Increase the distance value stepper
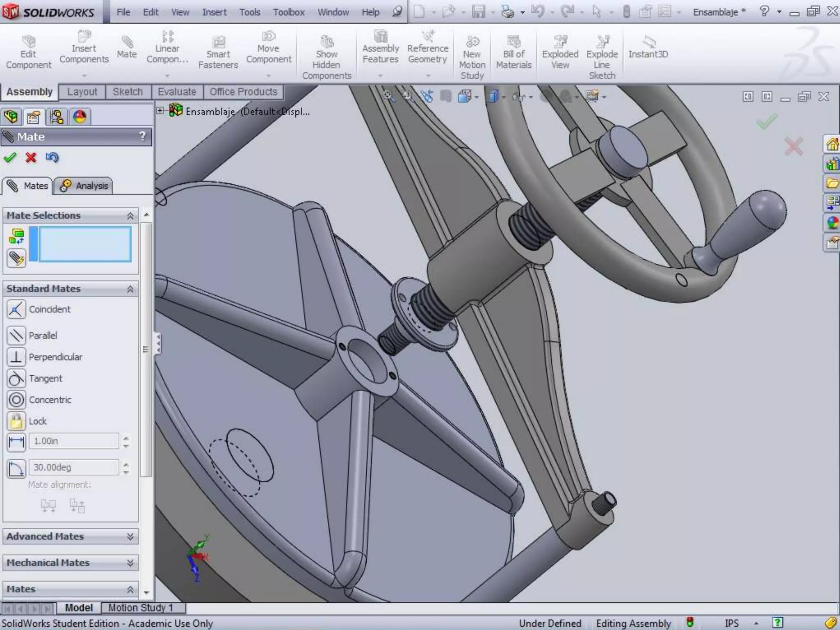The width and height of the screenshot is (840, 630). [x=126, y=438]
